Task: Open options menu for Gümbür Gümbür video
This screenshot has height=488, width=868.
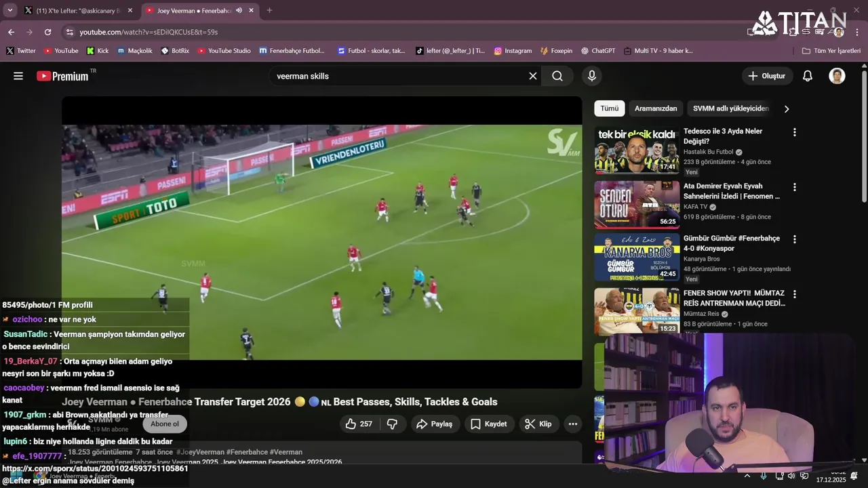Action: coord(795,239)
